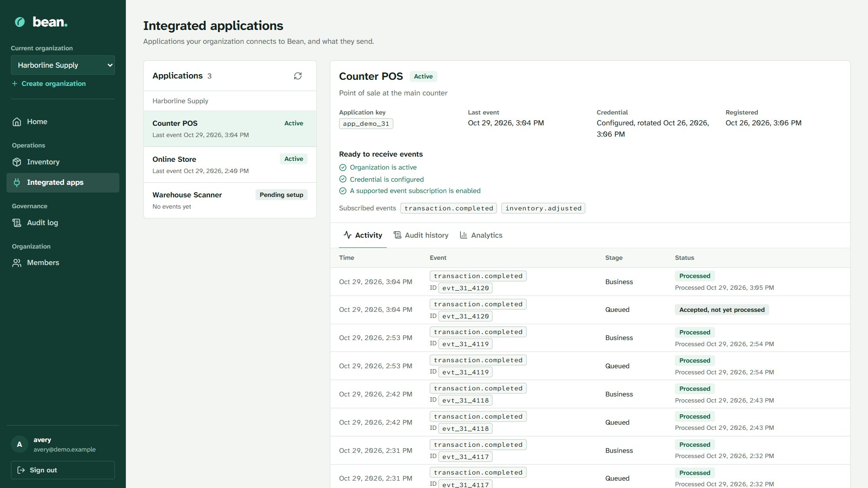The width and height of the screenshot is (868, 488).
Task: Switch to the Analytics tab
Action: pyautogui.click(x=481, y=235)
